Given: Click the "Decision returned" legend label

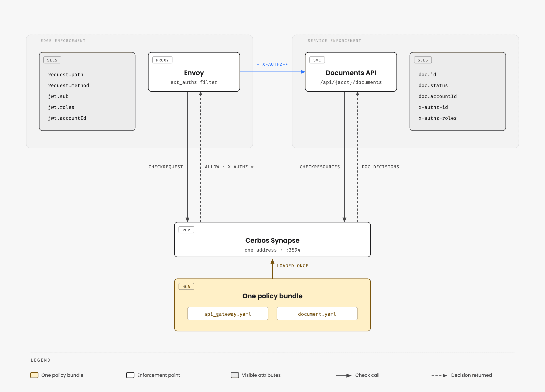Looking at the screenshot, I should pyautogui.click(x=471, y=375).
